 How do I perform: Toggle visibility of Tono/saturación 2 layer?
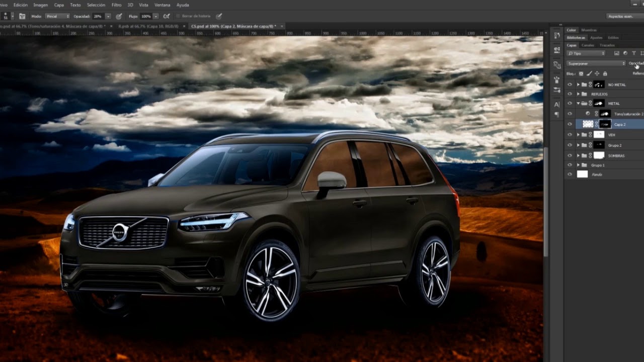(570, 114)
